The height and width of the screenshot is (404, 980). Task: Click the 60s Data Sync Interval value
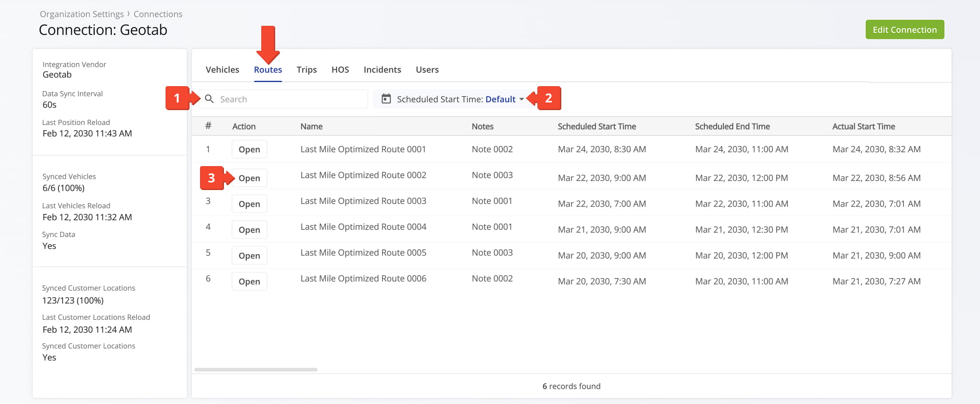click(x=49, y=105)
